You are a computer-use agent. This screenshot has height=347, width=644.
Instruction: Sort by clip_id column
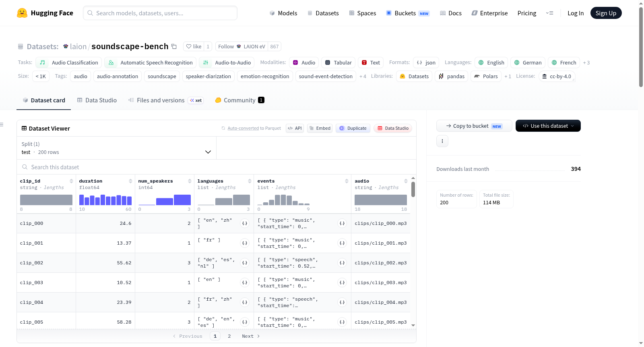[71, 181]
